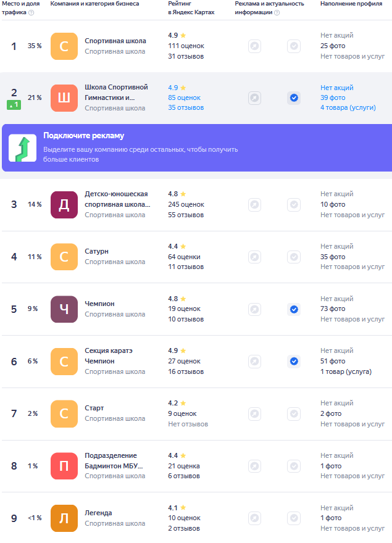Click the '39 фото' link
Screen dimensions: 392x543
tap(333, 97)
